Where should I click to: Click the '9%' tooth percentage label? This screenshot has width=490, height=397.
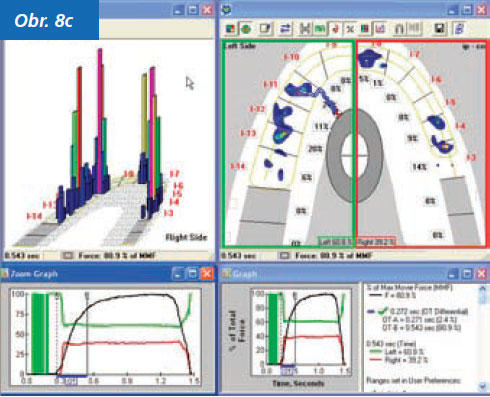pyautogui.click(x=412, y=138)
